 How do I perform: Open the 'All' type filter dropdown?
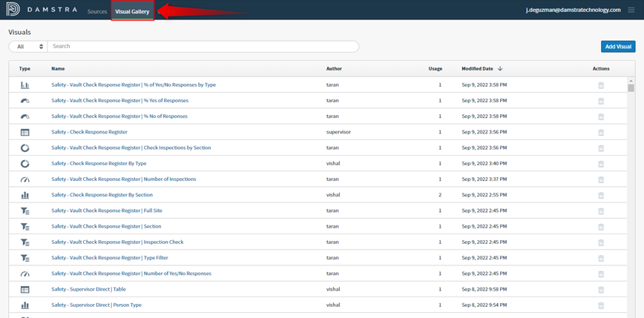28,47
